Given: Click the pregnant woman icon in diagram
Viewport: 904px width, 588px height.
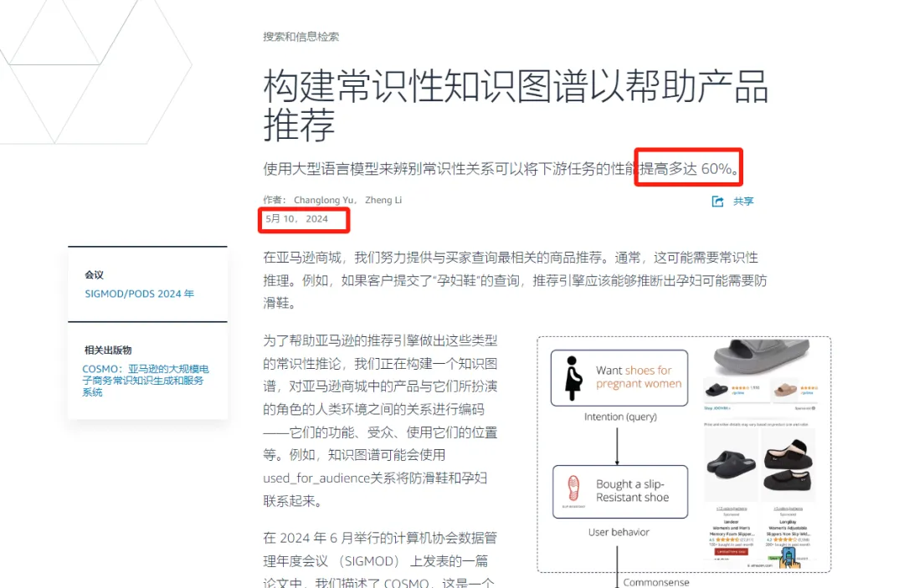Looking at the screenshot, I should (573, 378).
